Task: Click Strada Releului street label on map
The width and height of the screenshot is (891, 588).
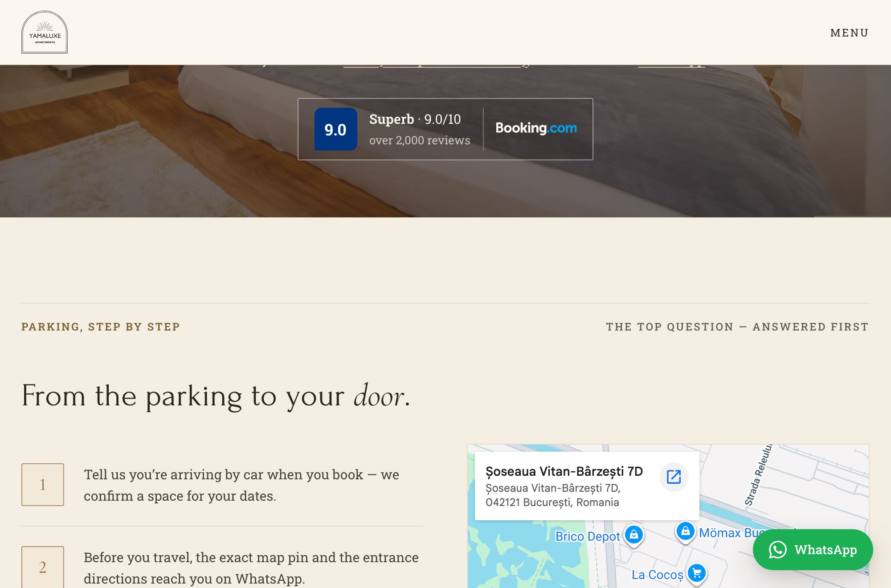Action: coord(758,475)
